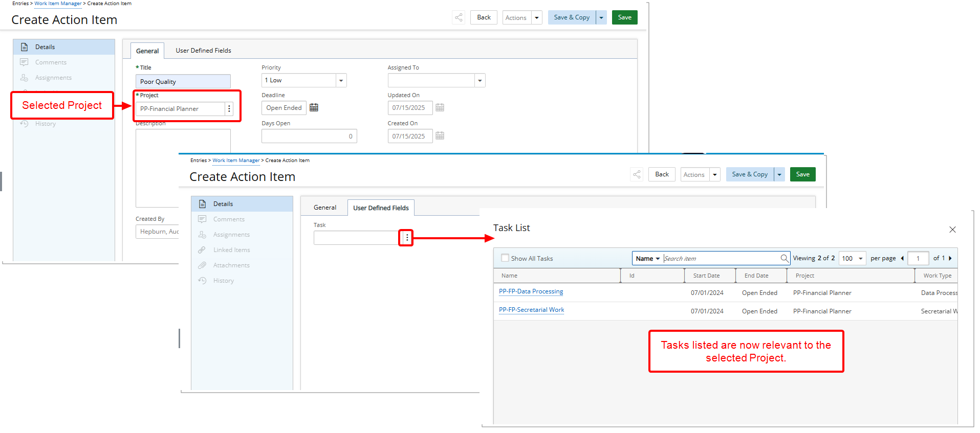Open Save & Copy dropdown arrow in front window
Viewport: 980px width, 433px height.
[x=779, y=174]
